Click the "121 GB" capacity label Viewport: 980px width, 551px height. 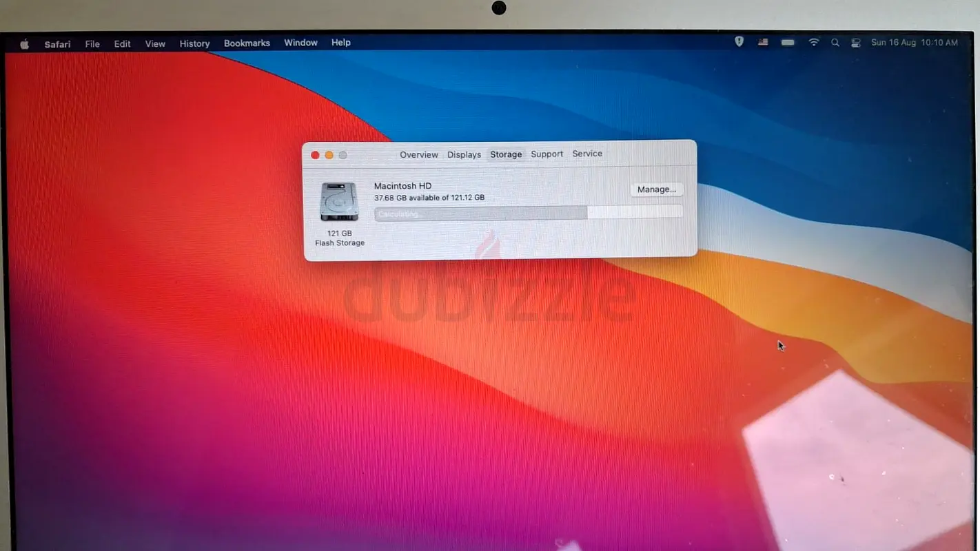pyautogui.click(x=340, y=233)
